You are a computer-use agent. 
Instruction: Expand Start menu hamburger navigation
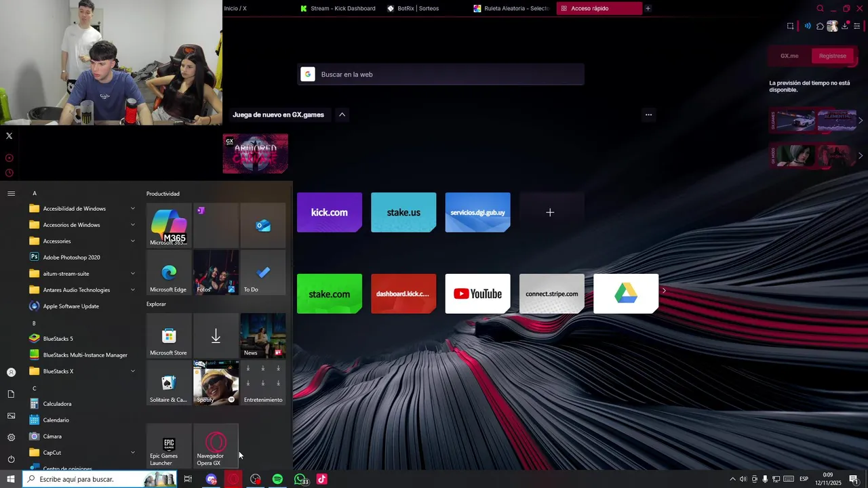tap(11, 194)
